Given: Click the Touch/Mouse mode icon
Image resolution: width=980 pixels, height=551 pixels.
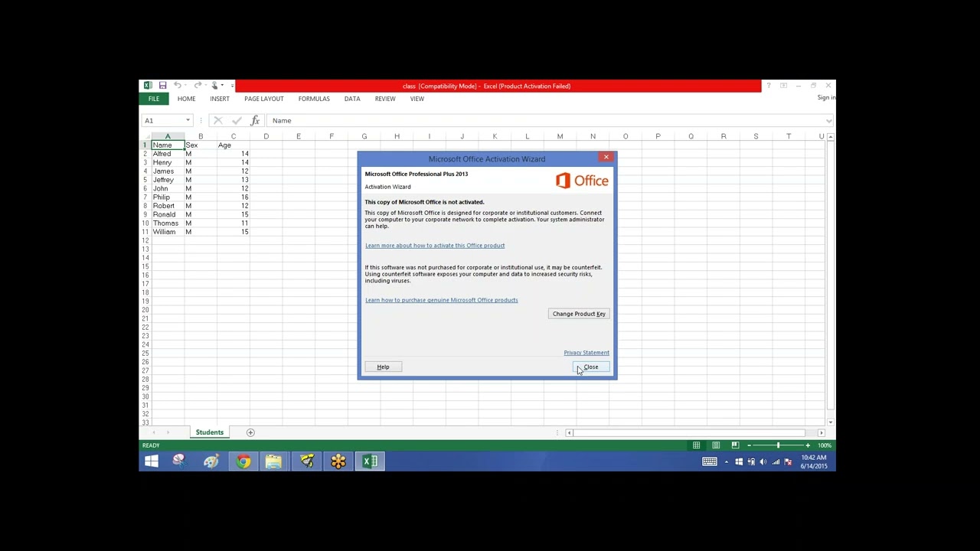Looking at the screenshot, I should click(x=215, y=86).
